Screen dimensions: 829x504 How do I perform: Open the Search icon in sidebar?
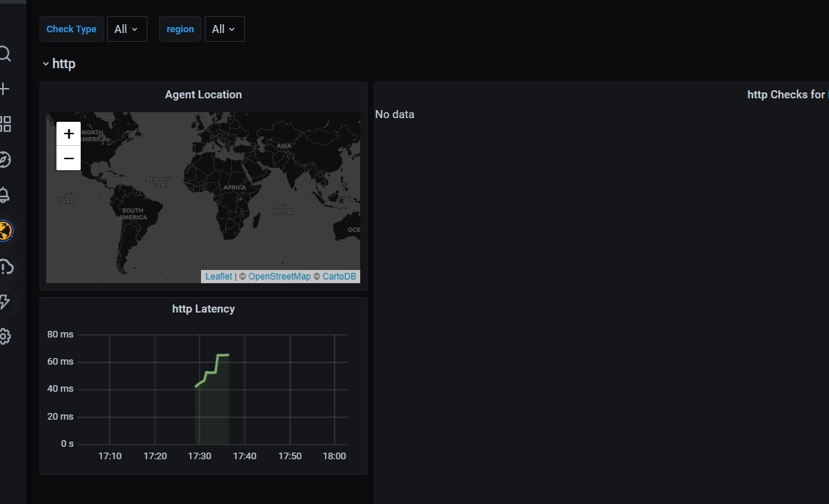[x=7, y=54]
